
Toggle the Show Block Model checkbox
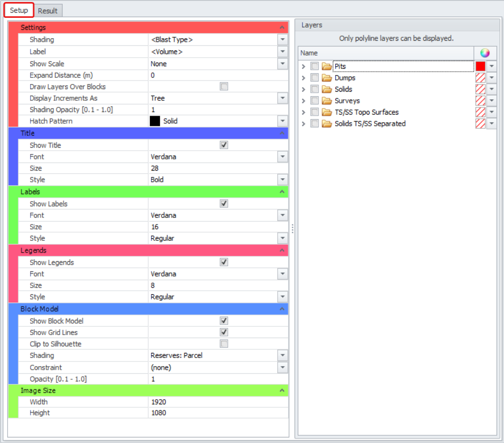(224, 321)
